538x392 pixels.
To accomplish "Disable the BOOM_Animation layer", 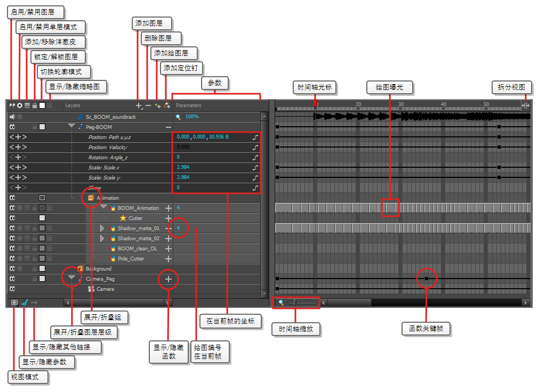I will coord(12,208).
